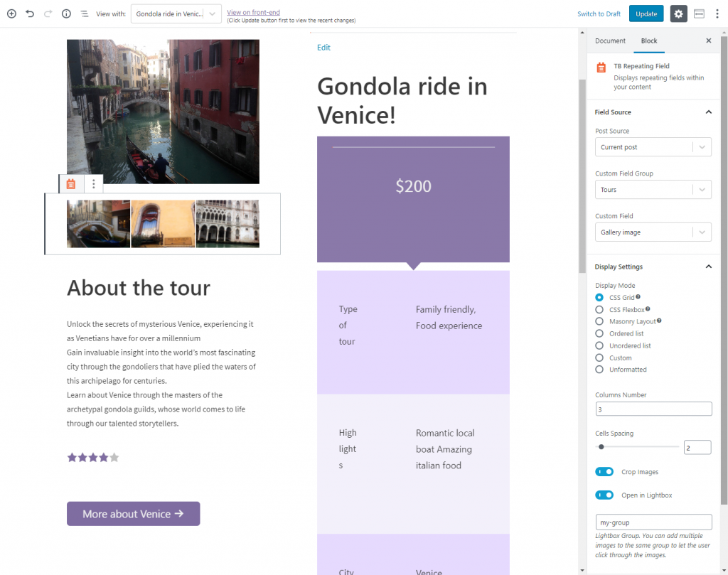Open the Toolset layout panel icon
Image resolution: width=728 pixels, height=575 pixels.
point(699,14)
